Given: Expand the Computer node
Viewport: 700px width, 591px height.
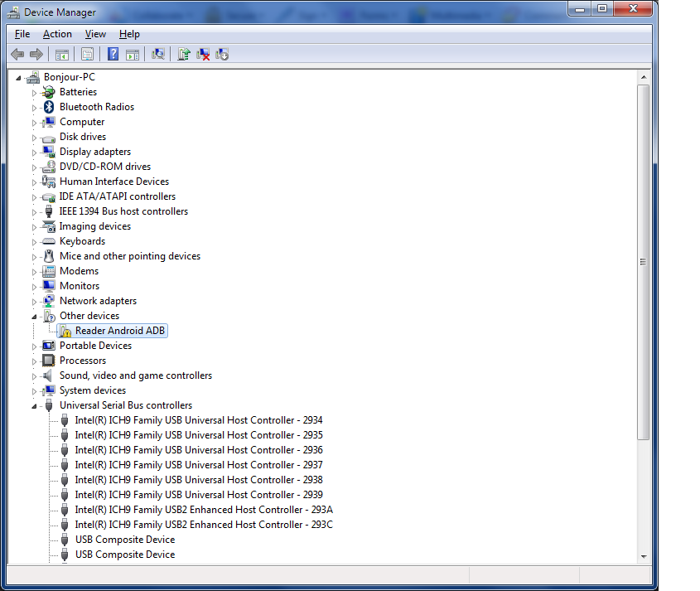Looking at the screenshot, I should [34, 123].
